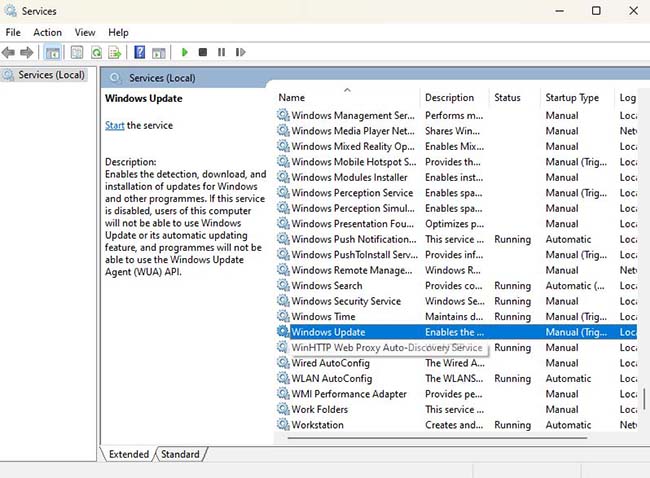Image resolution: width=650 pixels, height=478 pixels.
Task: Open the Help menu
Action: coord(119,32)
